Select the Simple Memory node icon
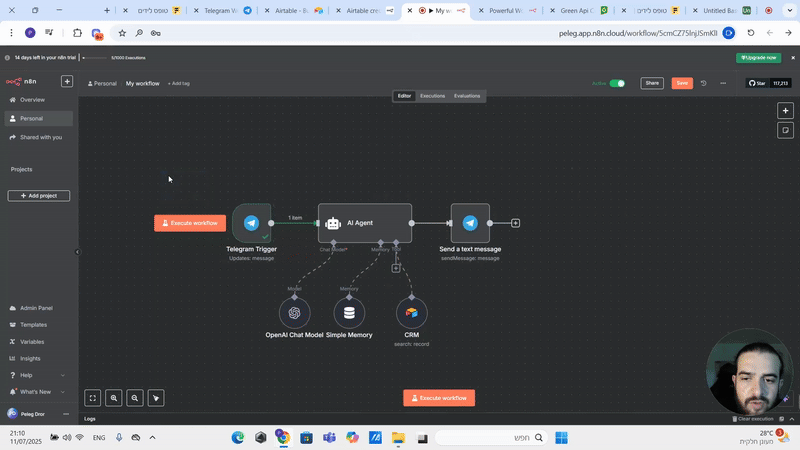The height and width of the screenshot is (450, 800). tap(349, 312)
